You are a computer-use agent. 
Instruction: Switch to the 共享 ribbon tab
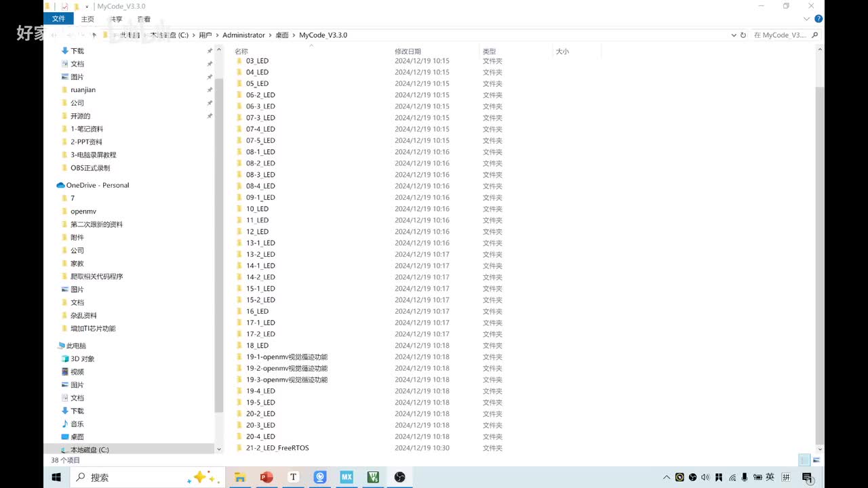point(116,19)
